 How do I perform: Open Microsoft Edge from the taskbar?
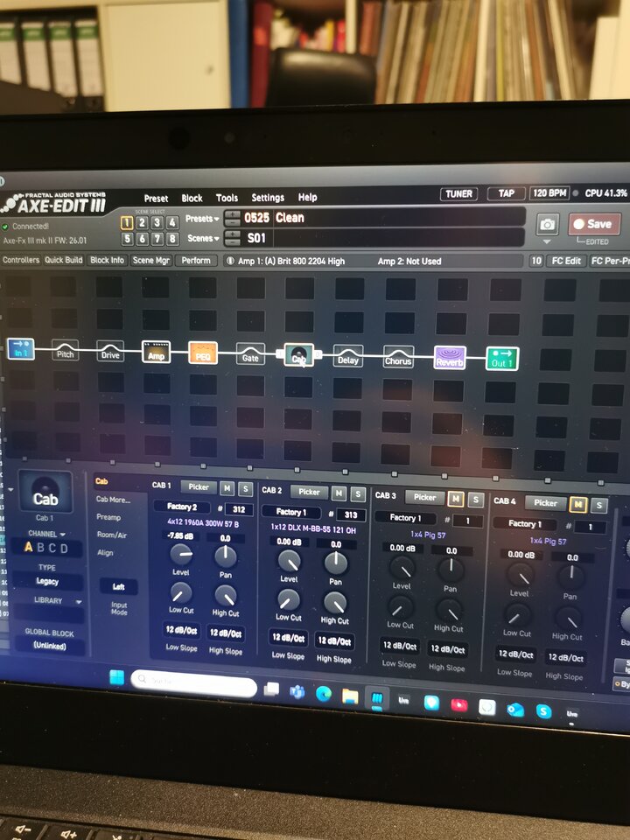click(x=323, y=694)
